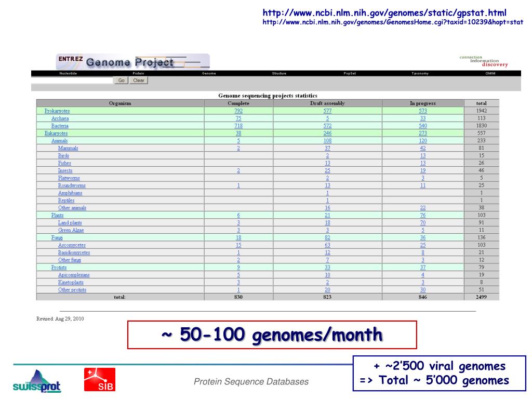This screenshot has width=532, height=399.
Task: Click the grand total value 2499
Action: coord(481,297)
